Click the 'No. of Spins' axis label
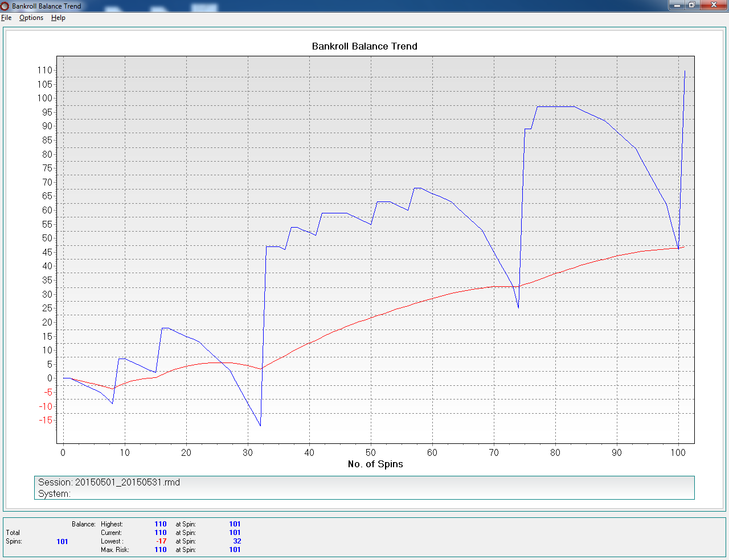729x560 pixels. click(375, 464)
